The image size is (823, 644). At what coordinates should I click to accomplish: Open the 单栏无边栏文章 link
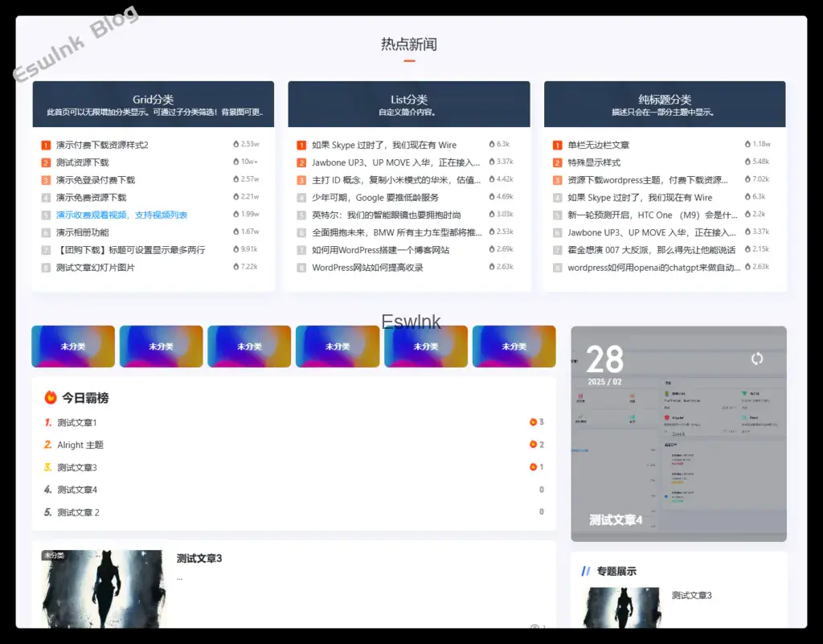pyautogui.click(x=598, y=146)
